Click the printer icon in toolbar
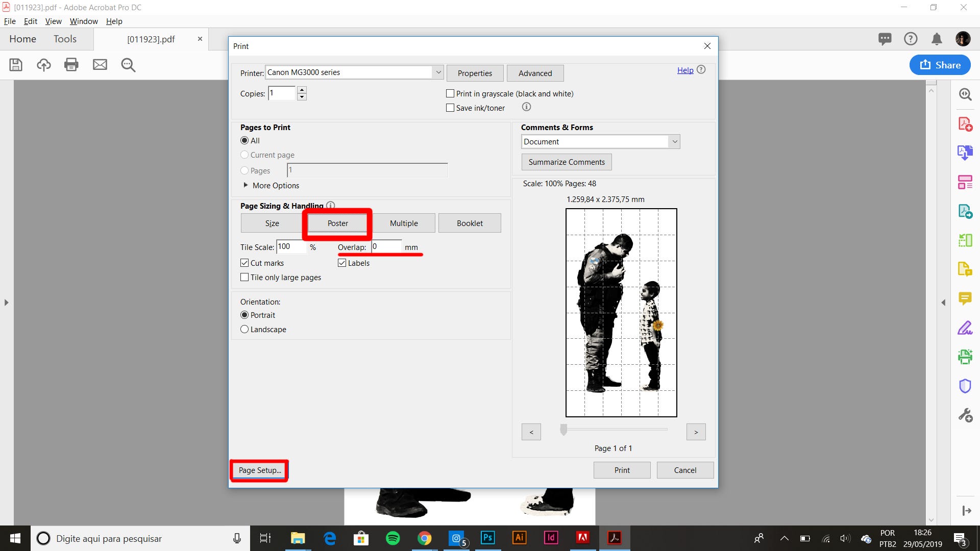 71,65
